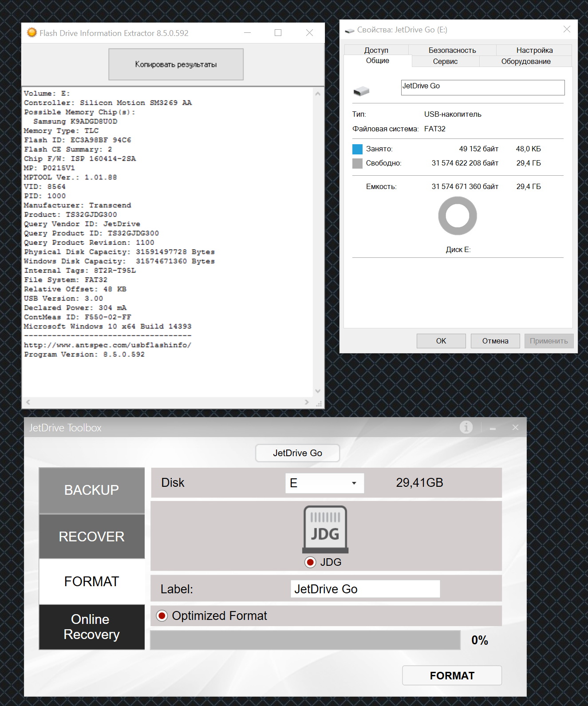This screenshot has width=588, height=706.
Task: Click the volume name field in Properties
Action: tap(483, 87)
